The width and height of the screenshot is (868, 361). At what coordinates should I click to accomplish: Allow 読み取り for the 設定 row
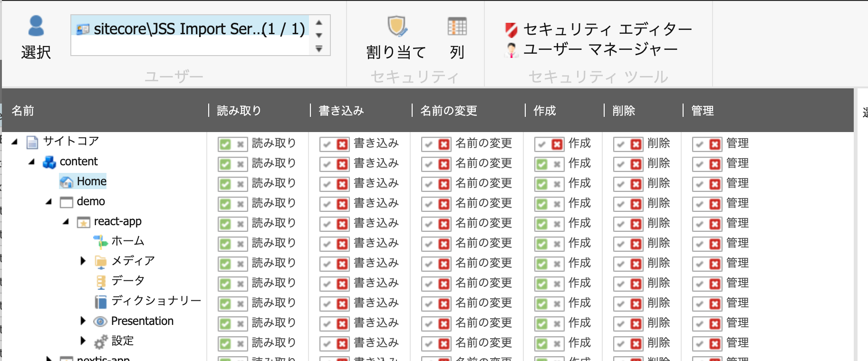(x=225, y=344)
